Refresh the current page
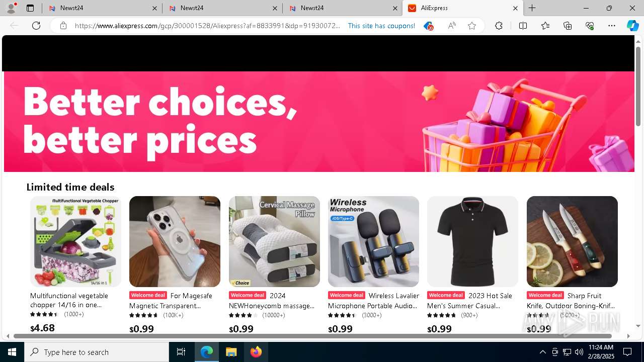Image resolution: width=644 pixels, height=362 pixels. point(36,26)
